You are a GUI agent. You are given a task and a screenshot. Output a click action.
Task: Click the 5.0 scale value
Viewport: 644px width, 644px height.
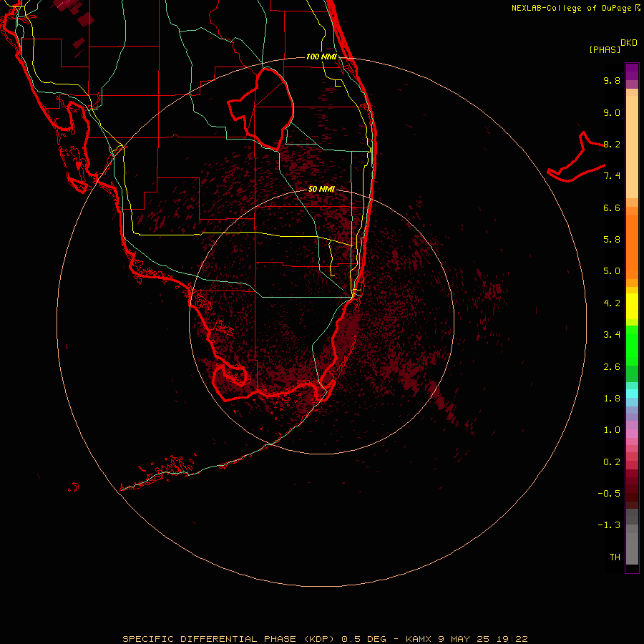coord(612,271)
